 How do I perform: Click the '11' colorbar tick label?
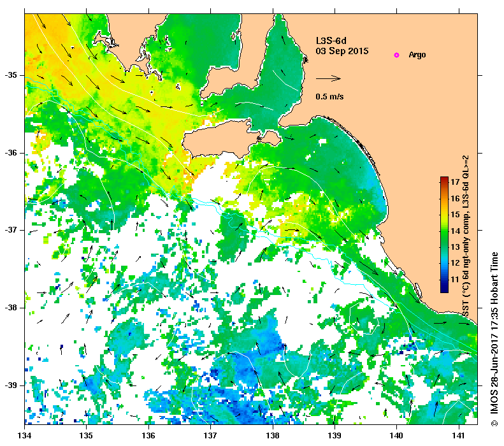(455, 280)
